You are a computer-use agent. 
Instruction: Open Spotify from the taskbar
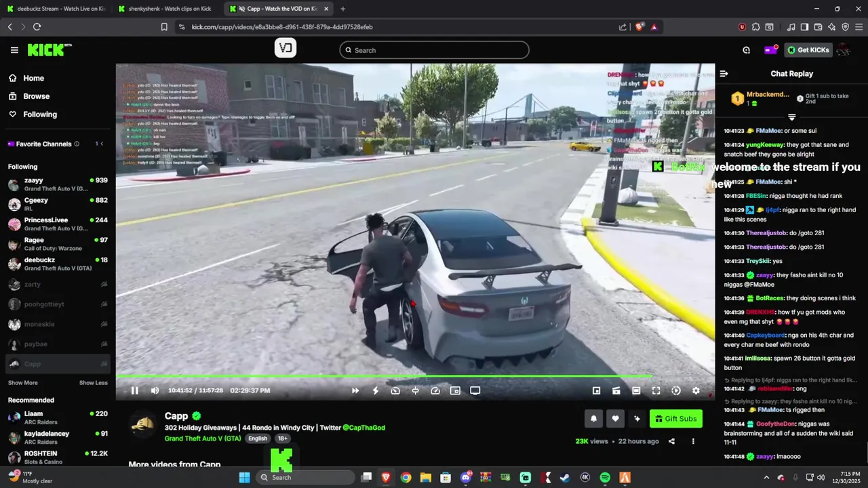605,478
